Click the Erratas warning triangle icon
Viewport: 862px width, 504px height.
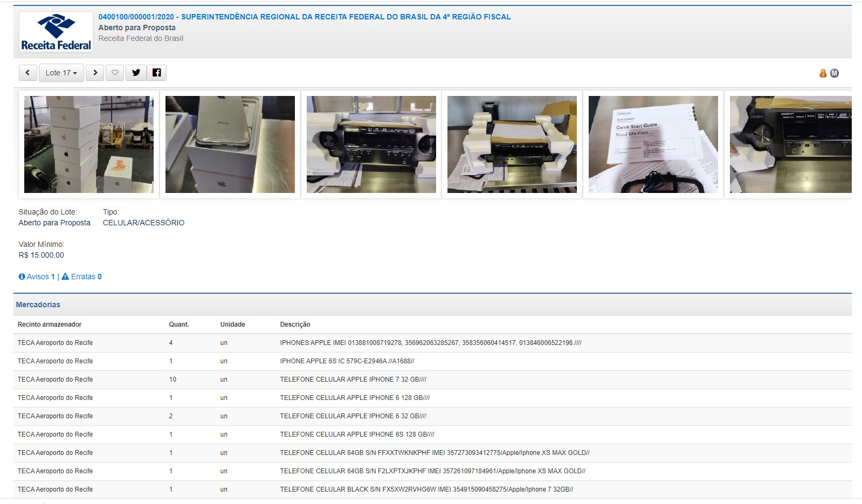65,277
